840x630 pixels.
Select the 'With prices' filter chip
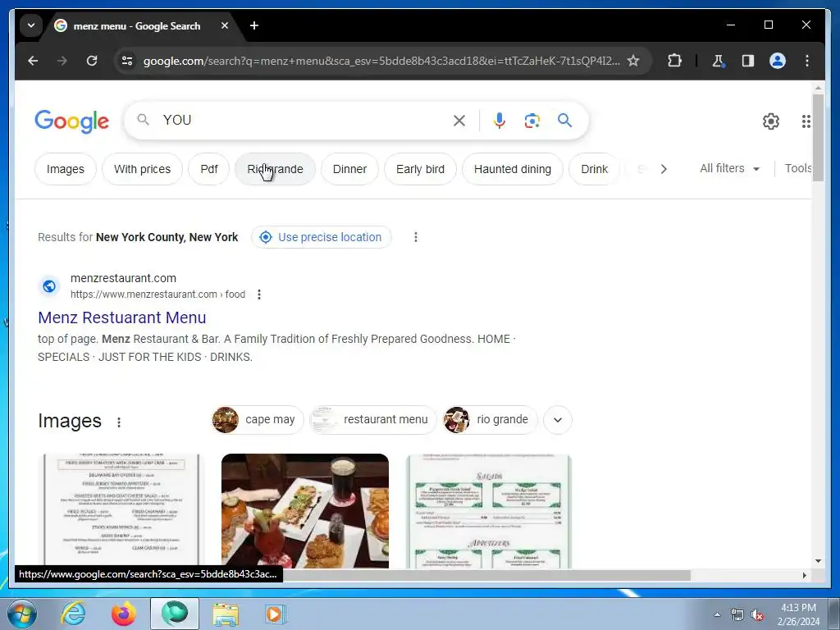coord(142,169)
